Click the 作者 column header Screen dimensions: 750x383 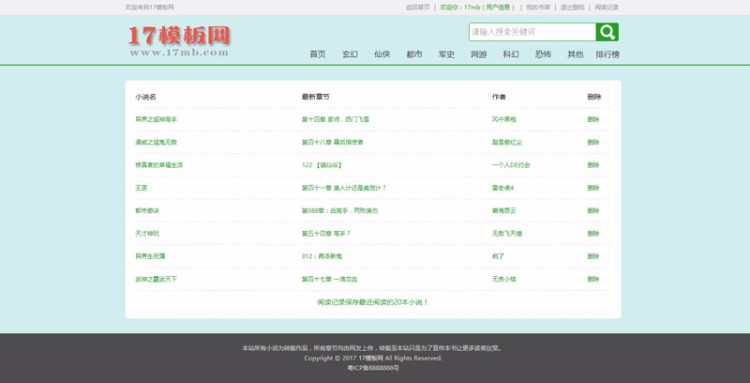[x=499, y=97]
